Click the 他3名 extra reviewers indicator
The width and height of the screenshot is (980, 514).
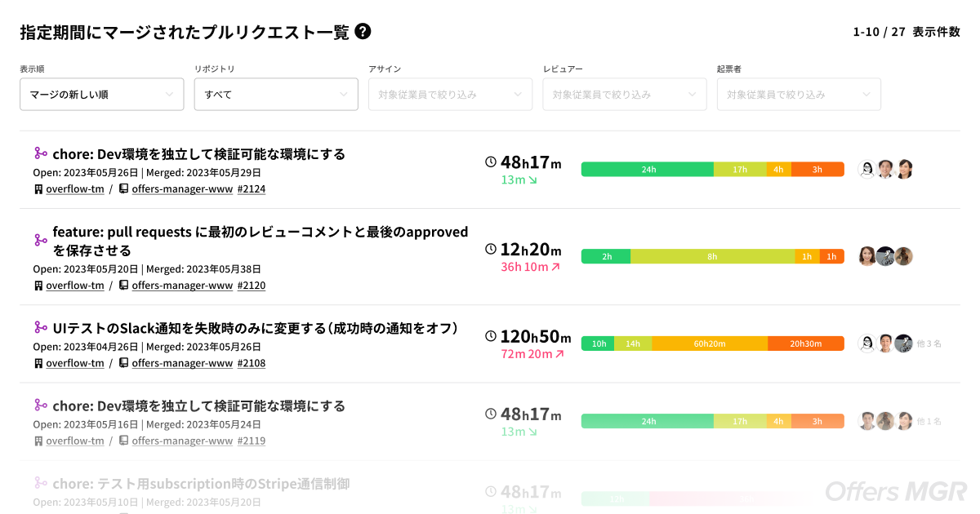click(x=928, y=343)
